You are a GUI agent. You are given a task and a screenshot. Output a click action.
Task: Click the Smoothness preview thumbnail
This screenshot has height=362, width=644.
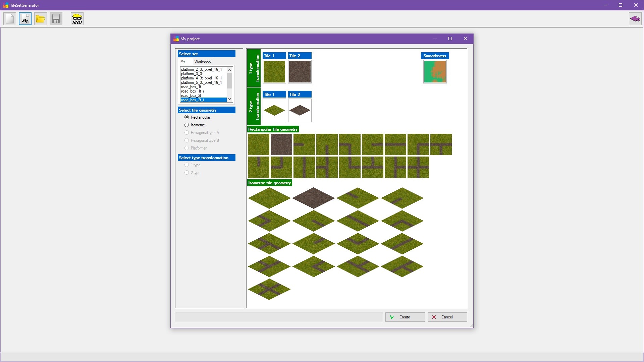(x=435, y=72)
